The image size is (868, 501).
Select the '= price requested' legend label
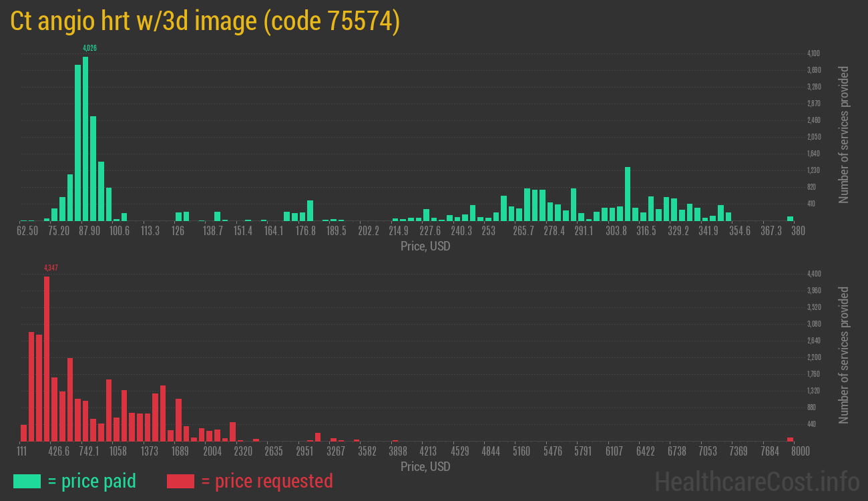266,481
